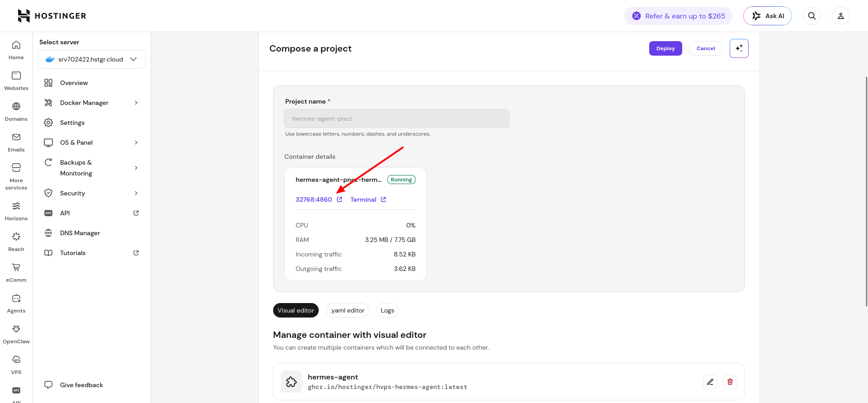Open the API external link icon in sidebar
Viewport: 868px width, 403px height.
tap(136, 213)
